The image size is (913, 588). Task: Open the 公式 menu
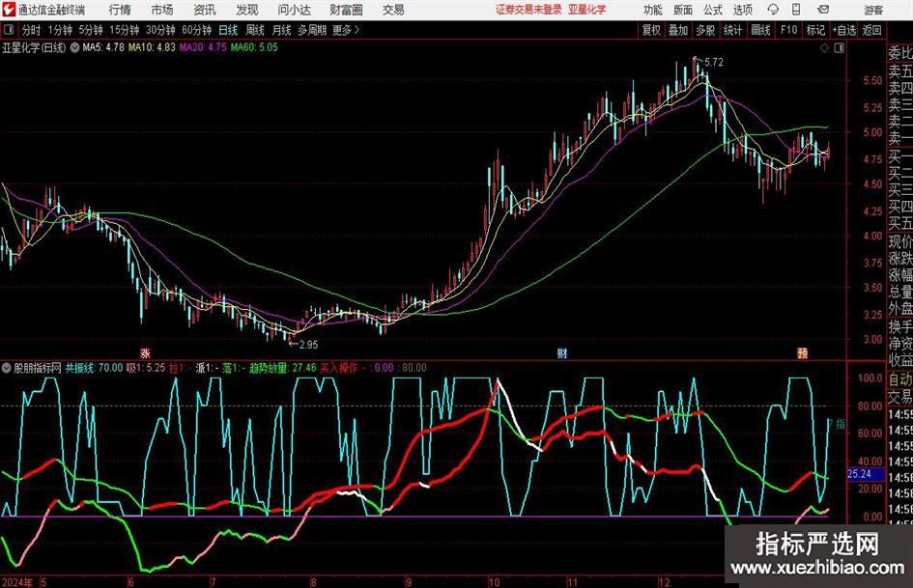coord(713,10)
